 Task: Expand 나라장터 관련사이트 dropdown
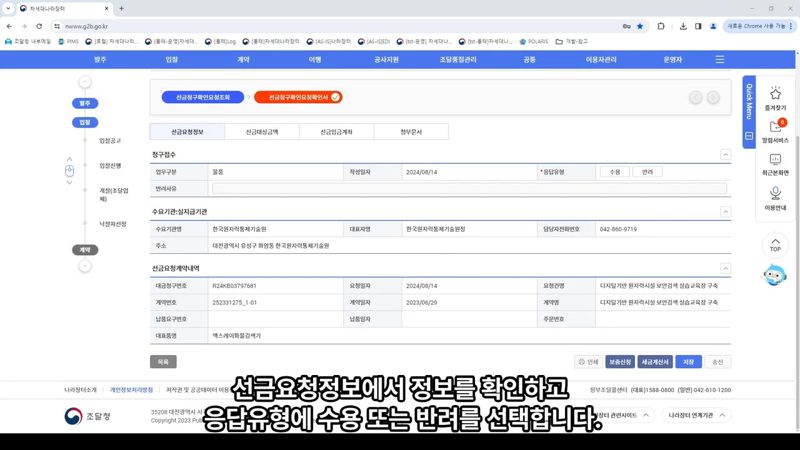pyautogui.click(x=622, y=415)
